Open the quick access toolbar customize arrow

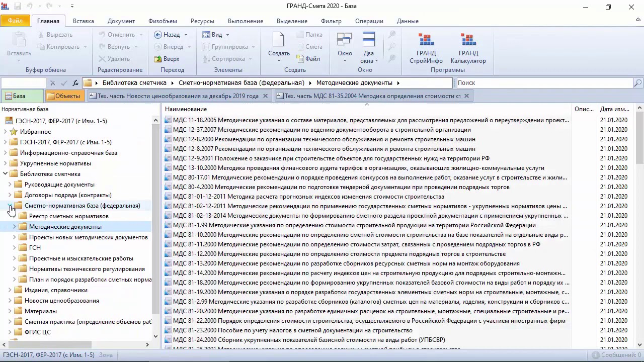[72, 6]
